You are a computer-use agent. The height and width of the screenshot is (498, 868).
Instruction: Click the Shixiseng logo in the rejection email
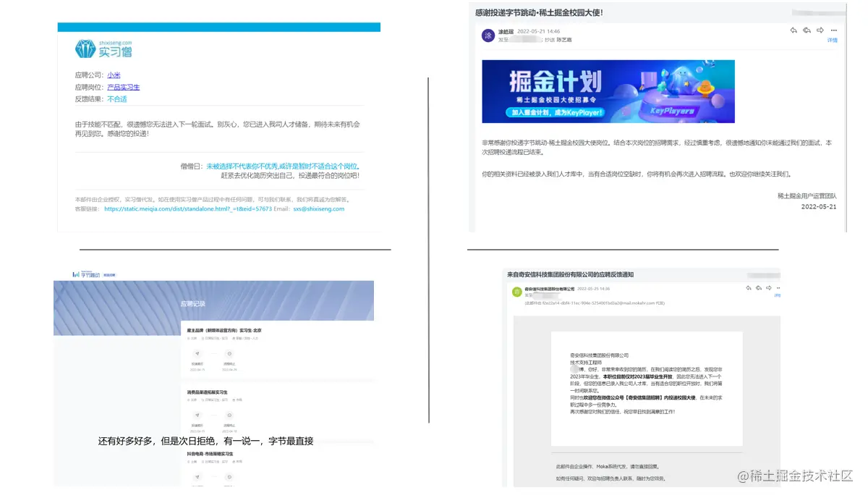[104, 48]
